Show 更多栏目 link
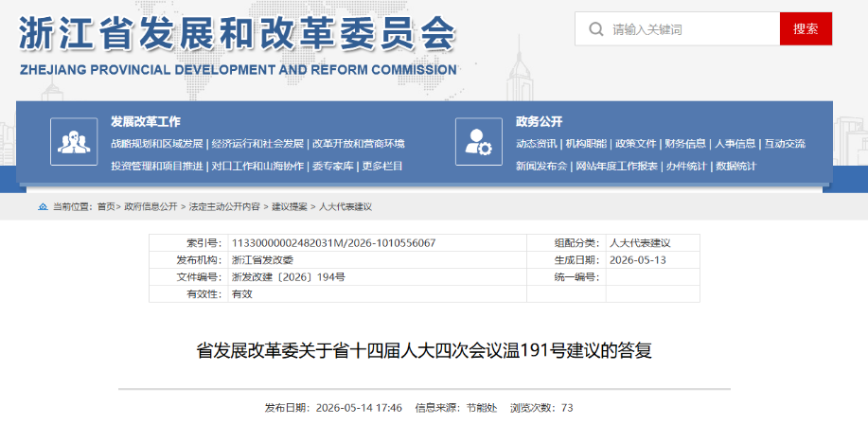868x424 pixels. click(382, 166)
